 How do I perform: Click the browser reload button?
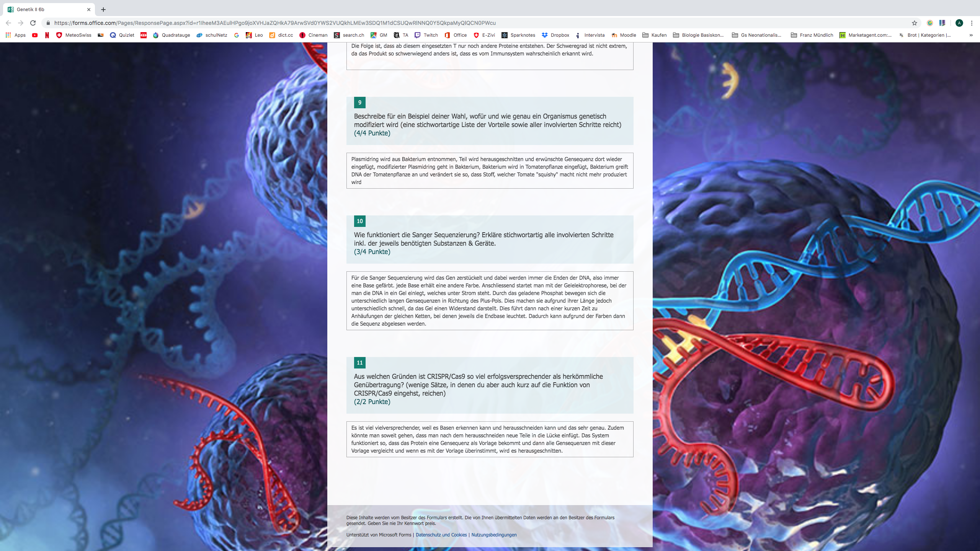click(33, 23)
